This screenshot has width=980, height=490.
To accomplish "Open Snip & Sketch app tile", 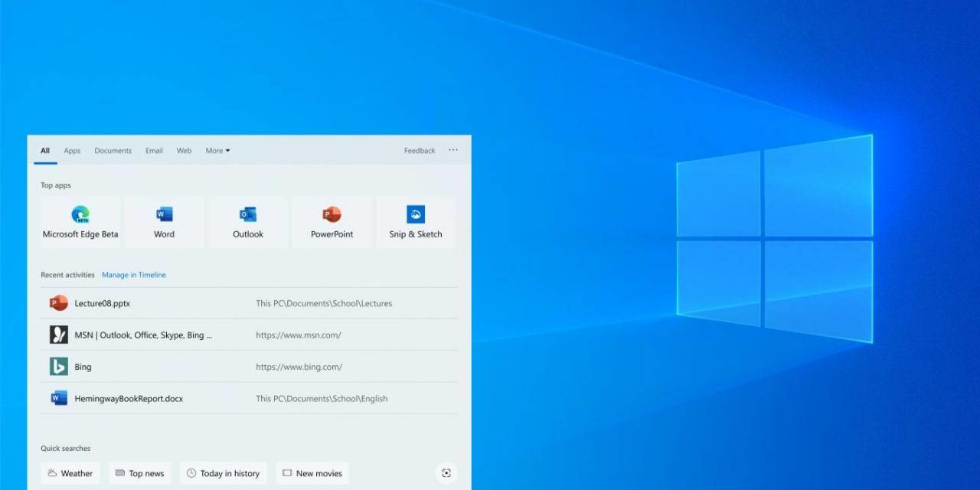I will (416, 222).
